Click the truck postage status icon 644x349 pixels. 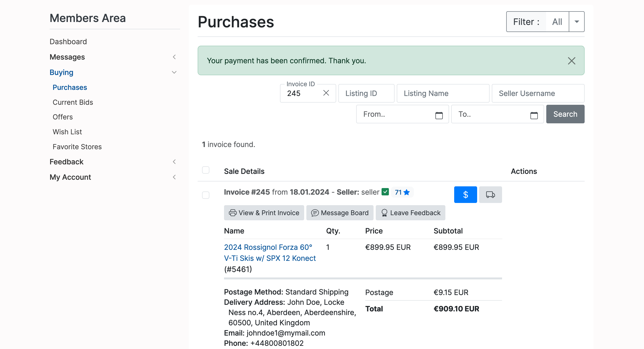click(x=490, y=194)
